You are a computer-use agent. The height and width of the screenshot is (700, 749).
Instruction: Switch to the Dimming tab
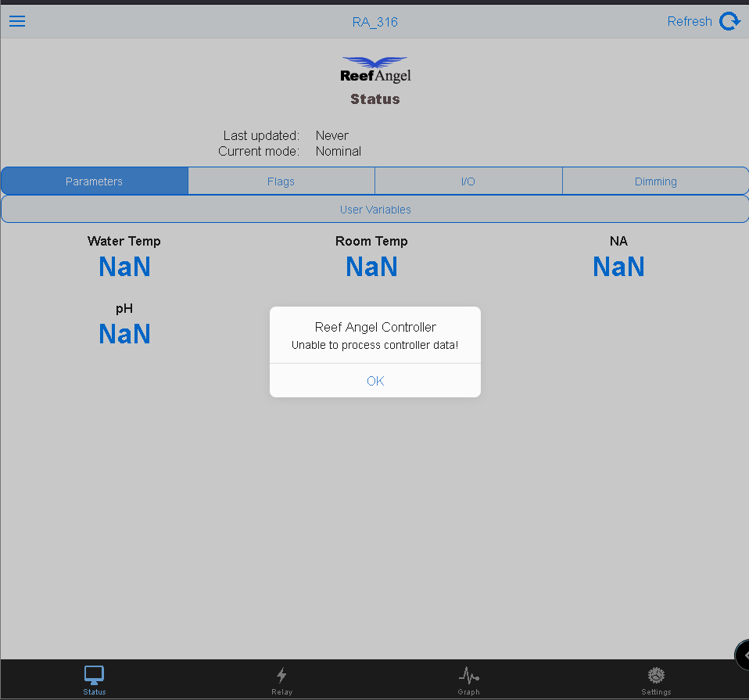tap(655, 181)
